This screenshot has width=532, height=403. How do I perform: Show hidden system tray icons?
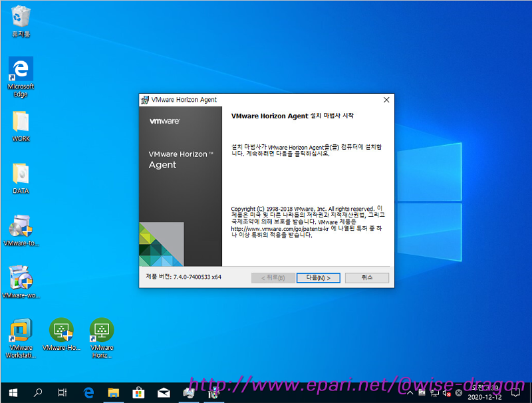(410, 393)
